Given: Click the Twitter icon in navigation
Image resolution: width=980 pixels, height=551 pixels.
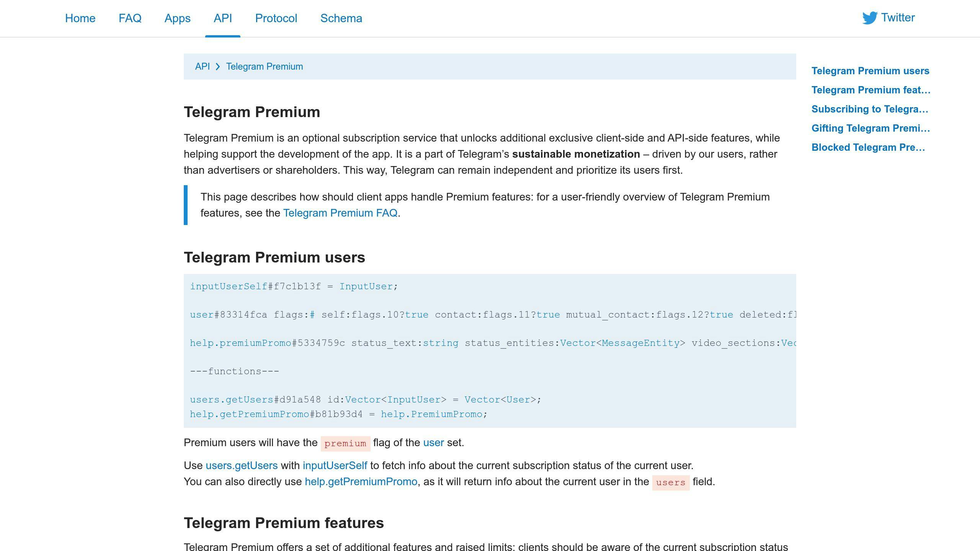Looking at the screenshot, I should [869, 18].
